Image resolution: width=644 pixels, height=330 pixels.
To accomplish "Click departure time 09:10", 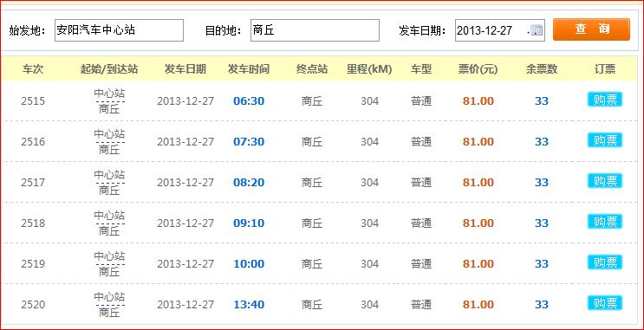I will [x=249, y=223].
